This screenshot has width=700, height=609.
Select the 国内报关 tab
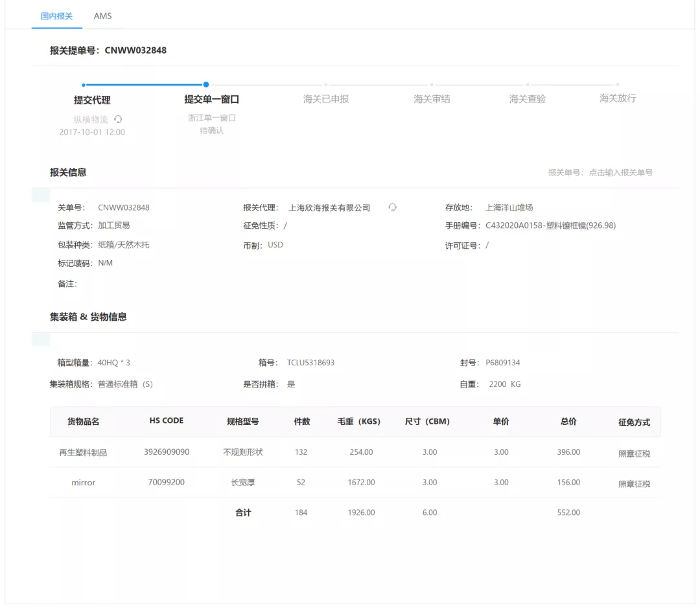(x=57, y=16)
